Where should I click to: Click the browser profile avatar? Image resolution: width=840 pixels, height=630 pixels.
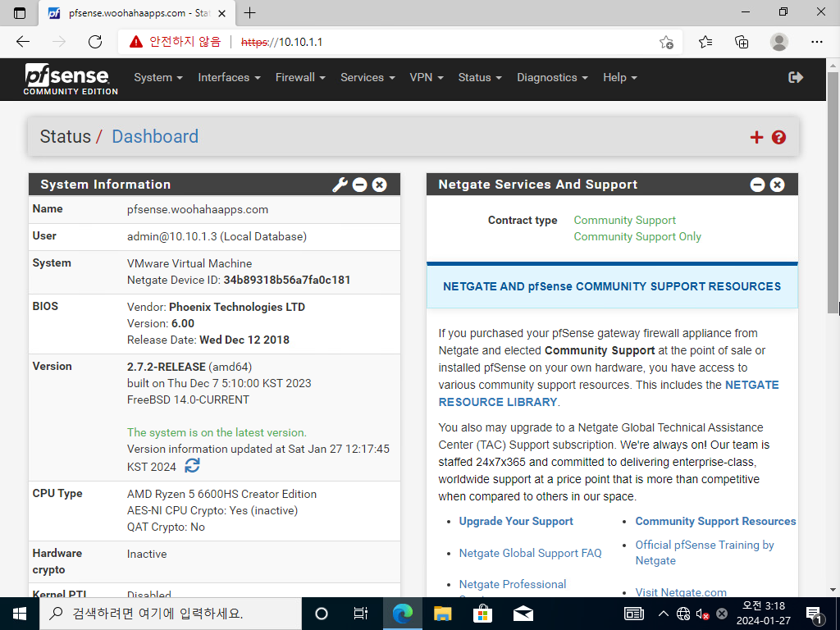[779, 42]
